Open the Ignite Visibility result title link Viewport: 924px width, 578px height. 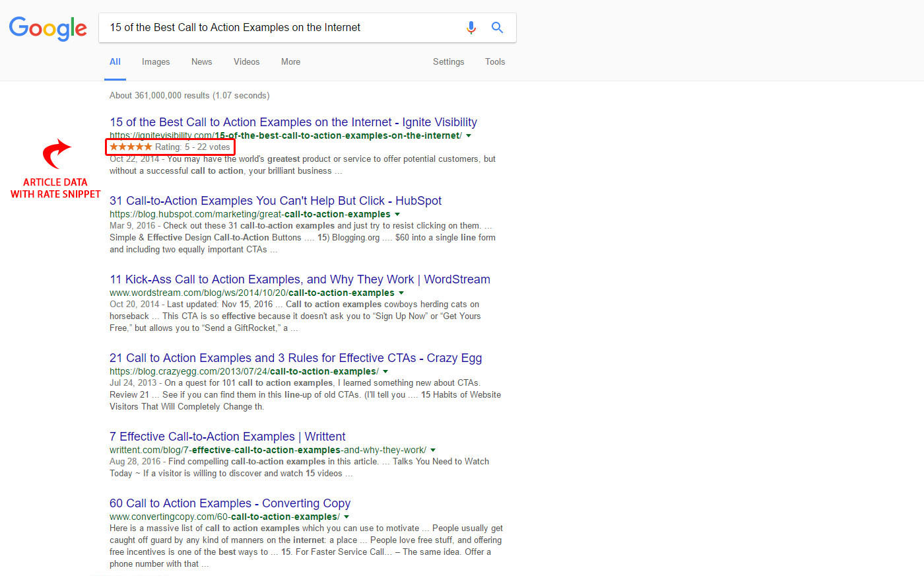coord(293,122)
